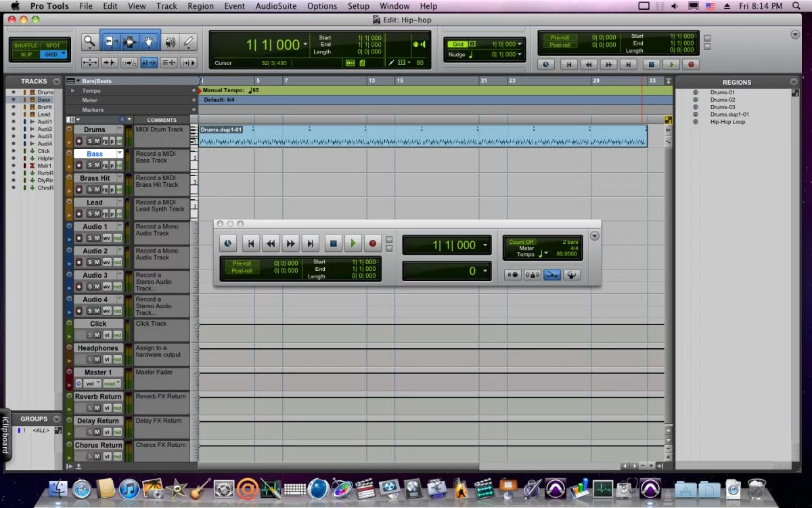Click Record button in floating Transport window

point(372,244)
